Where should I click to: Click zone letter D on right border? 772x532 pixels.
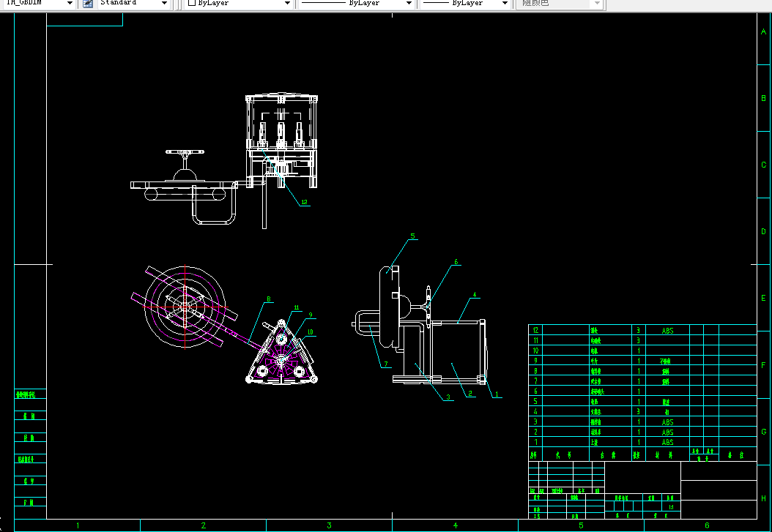pyautogui.click(x=764, y=231)
